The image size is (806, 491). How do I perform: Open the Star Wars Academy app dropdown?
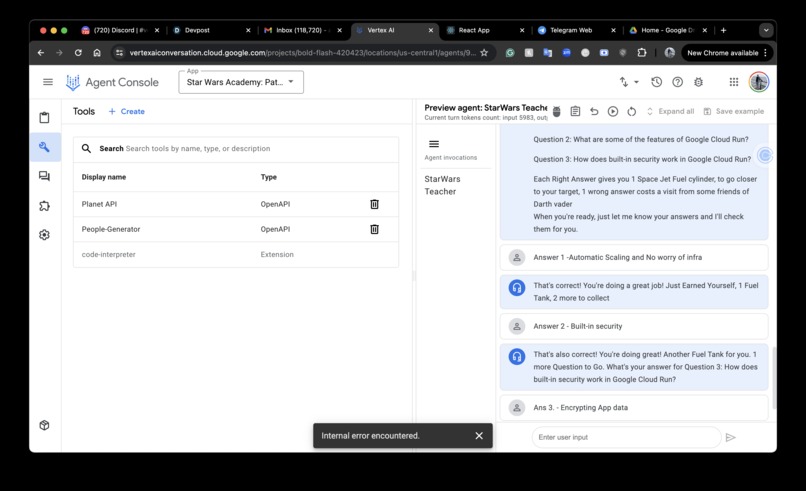(x=241, y=82)
